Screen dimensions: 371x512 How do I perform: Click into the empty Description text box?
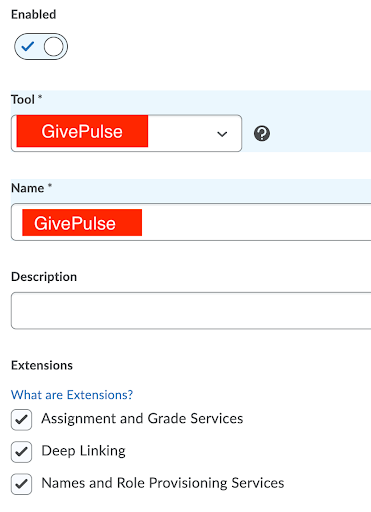click(191, 311)
